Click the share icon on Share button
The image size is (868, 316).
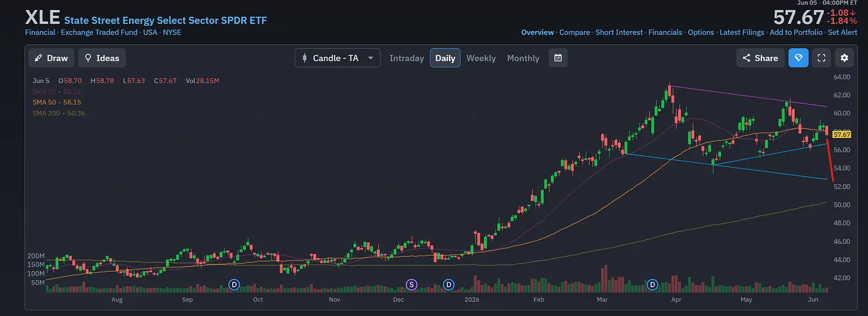(x=747, y=58)
